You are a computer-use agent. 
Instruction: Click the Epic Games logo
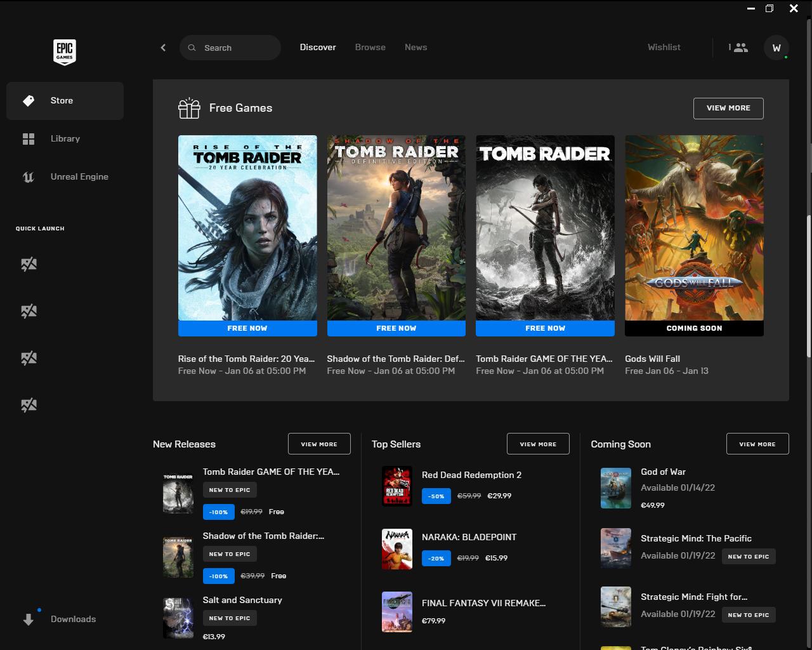pyautogui.click(x=65, y=51)
